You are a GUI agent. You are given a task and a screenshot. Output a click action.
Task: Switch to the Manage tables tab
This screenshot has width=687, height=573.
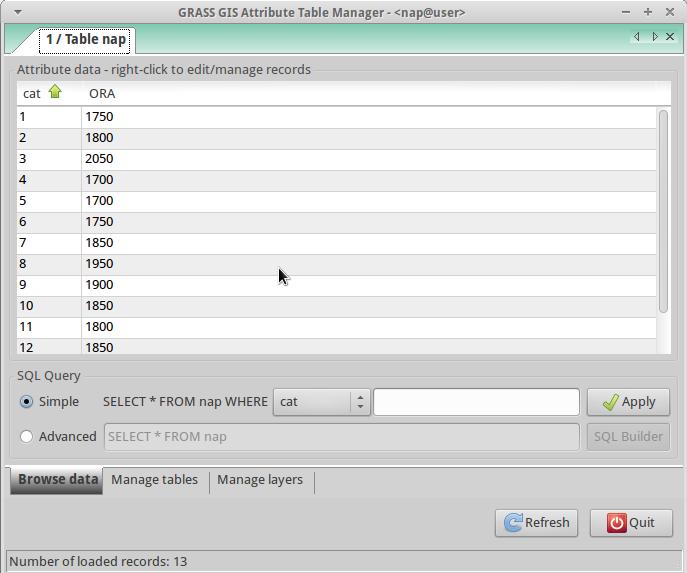pyautogui.click(x=155, y=480)
